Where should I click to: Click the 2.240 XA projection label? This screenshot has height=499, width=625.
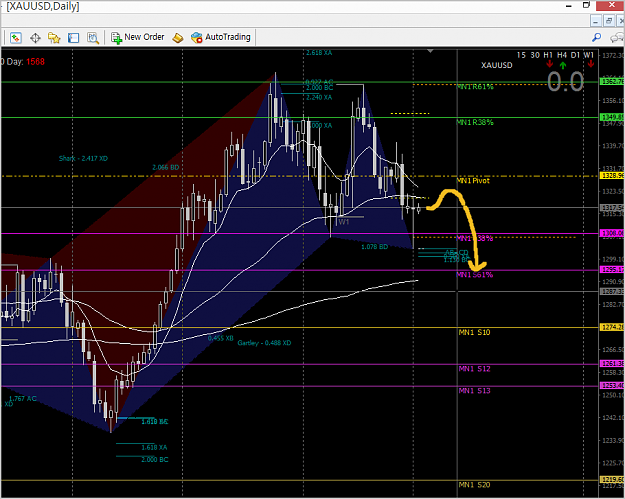[x=319, y=97]
